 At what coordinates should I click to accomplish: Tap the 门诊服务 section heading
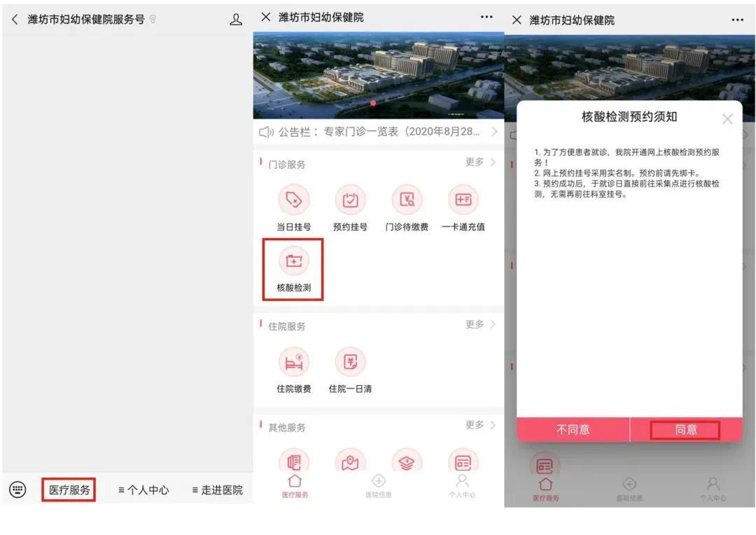click(x=287, y=165)
